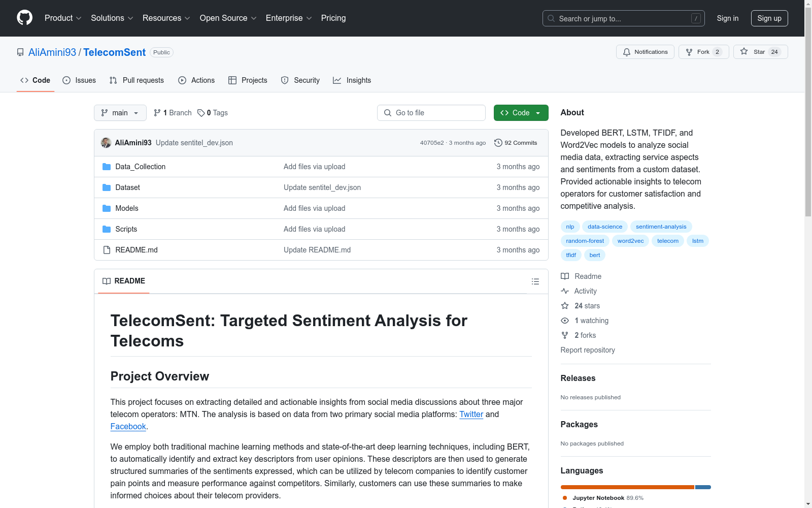This screenshot has width=812, height=508.
Task: Open the Projects tab
Action: 248,80
